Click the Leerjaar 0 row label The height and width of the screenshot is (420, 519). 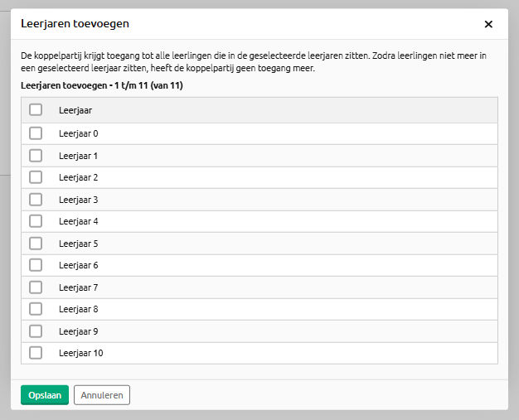point(78,133)
